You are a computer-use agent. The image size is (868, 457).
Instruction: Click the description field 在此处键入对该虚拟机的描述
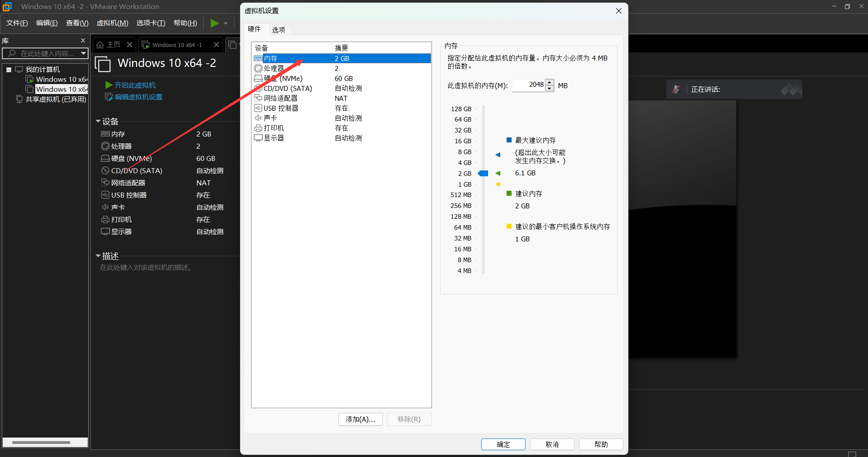point(147,268)
